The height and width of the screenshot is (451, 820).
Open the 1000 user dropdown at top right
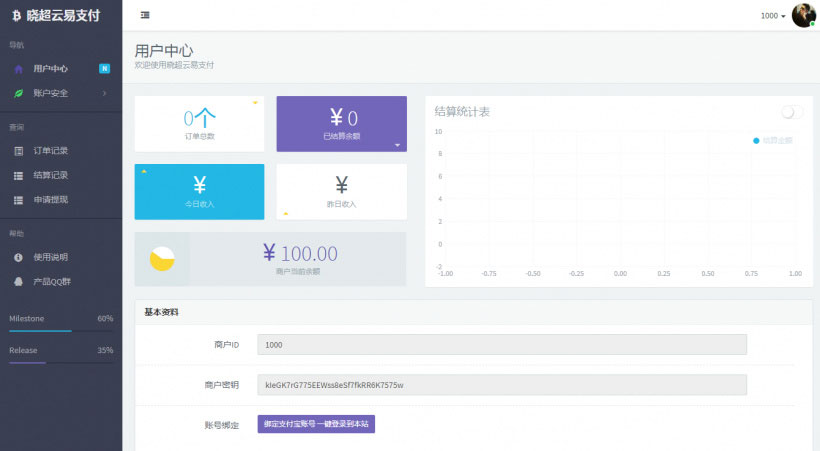[772, 16]
